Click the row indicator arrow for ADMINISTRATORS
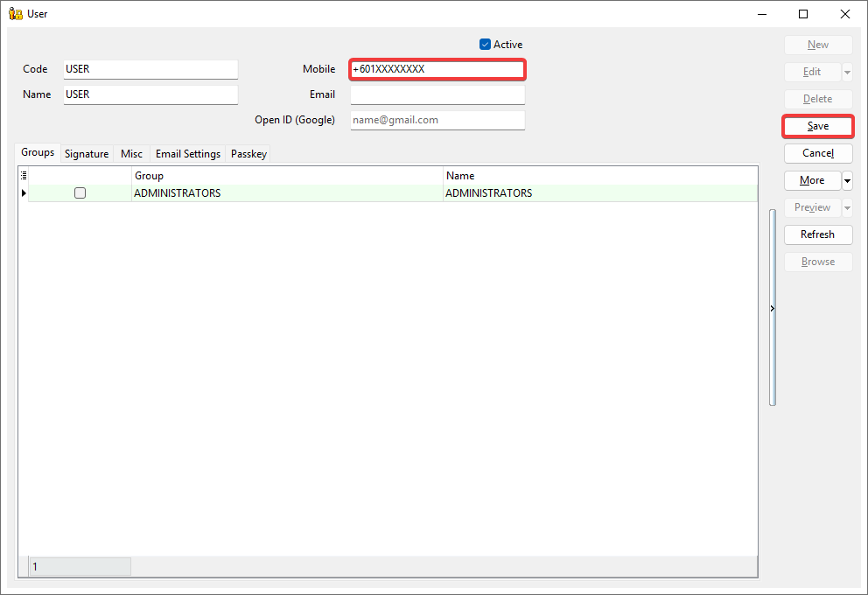Screen dimensions: 868x595 click(x=24, y=193)
